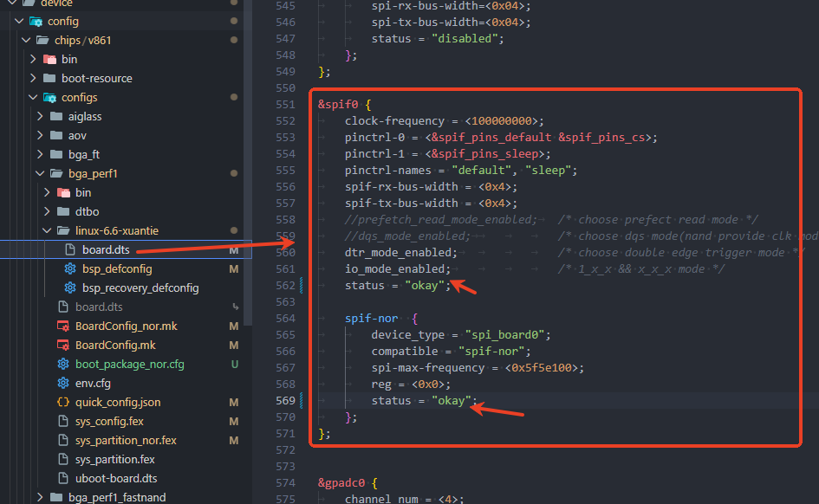819x504 pixels.
Task: Click the gear icon beside bsp_defconfig
Action: (70, 269)
